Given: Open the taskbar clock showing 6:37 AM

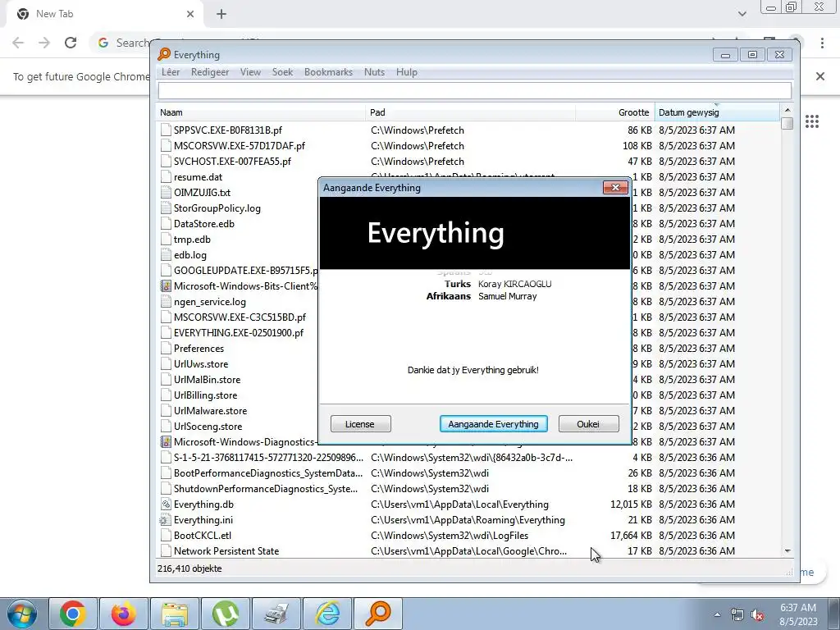Looking at the screenshot, I should 798,614.
